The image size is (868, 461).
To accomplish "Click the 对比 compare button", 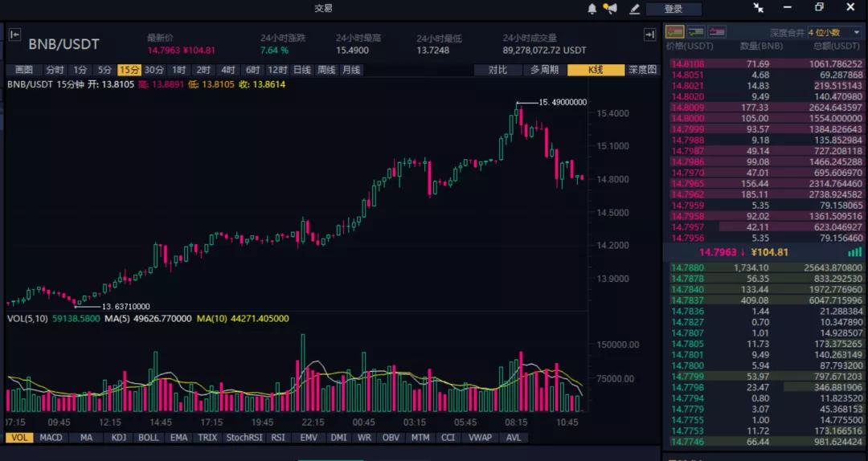I will tap(497, 70).
